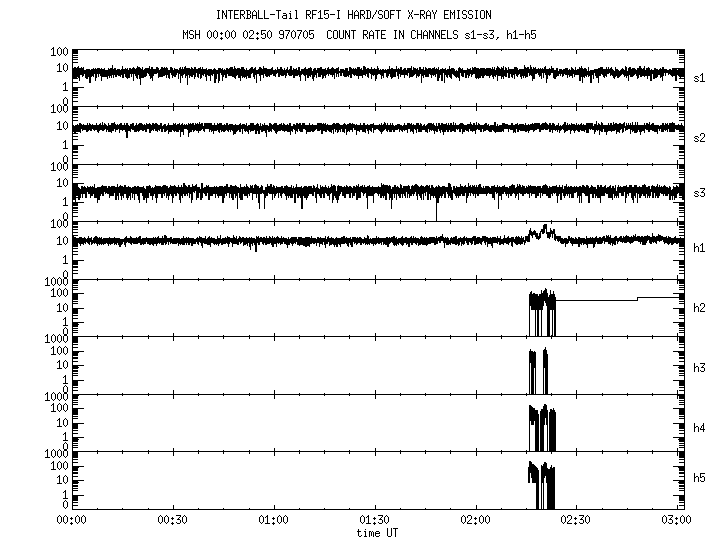Click the h4 channel label
720x550 pixels.
pos(700,428)
